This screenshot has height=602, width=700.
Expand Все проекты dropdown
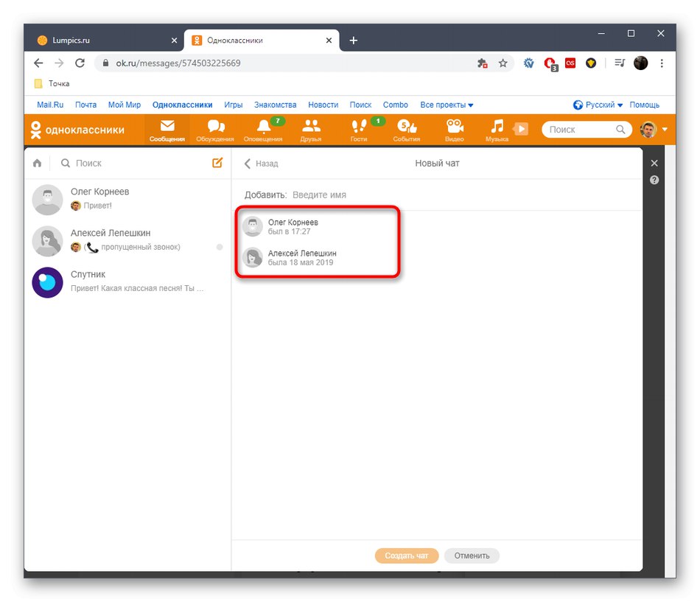click(x=447, y=105)
